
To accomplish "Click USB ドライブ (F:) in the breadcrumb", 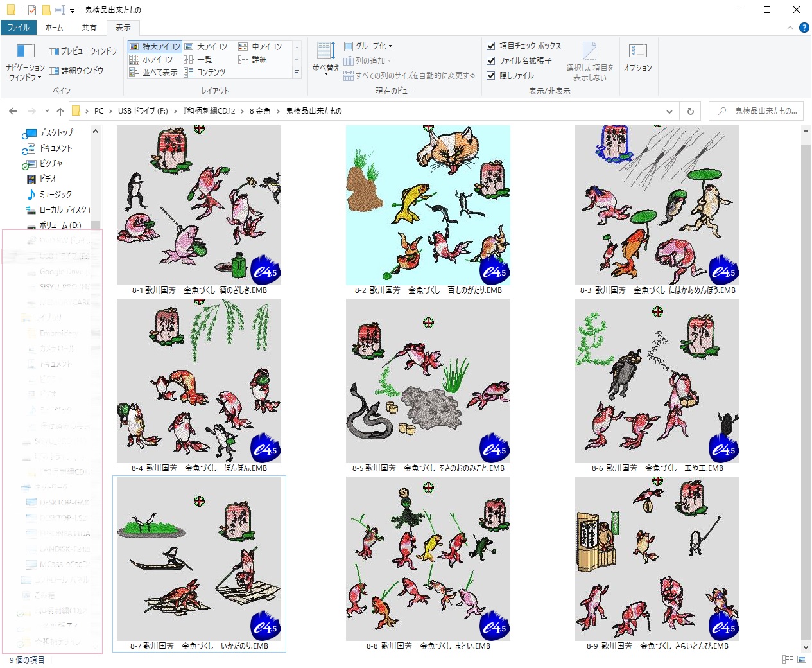I will (x=143, y=111).
